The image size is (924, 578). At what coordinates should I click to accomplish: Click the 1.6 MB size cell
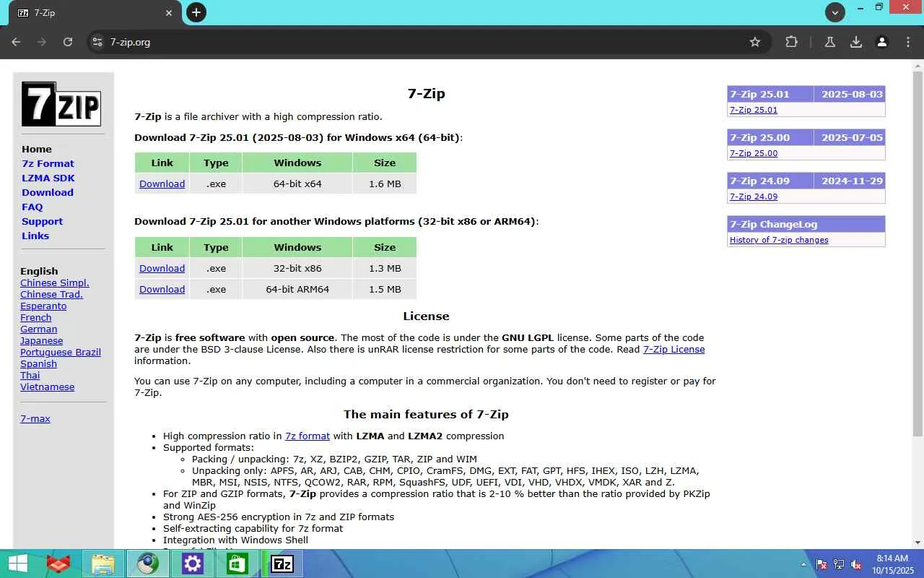(385, 184)
